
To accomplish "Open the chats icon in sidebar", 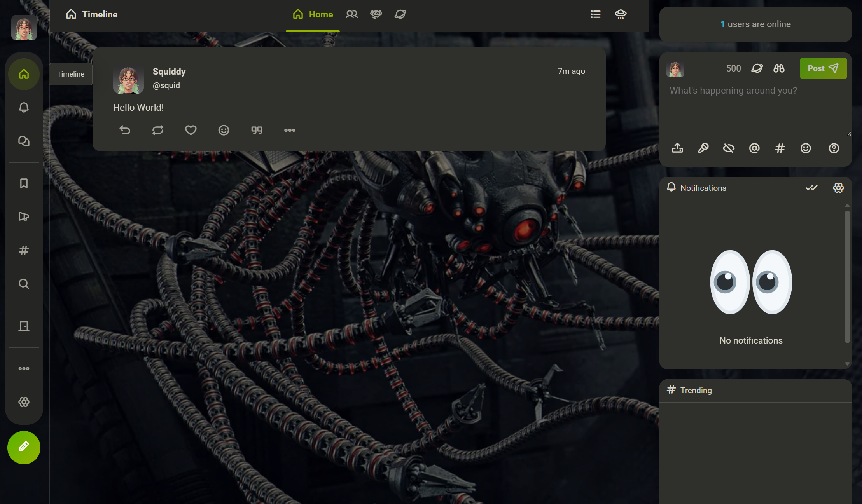I will click(24, 141).
